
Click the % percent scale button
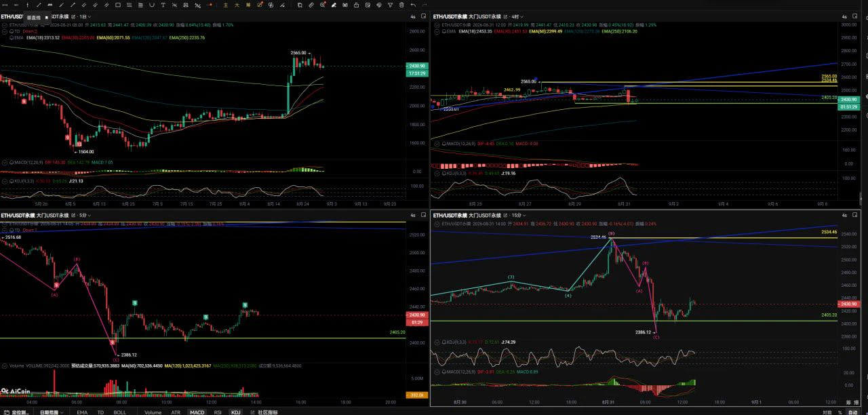click(842, 412)
